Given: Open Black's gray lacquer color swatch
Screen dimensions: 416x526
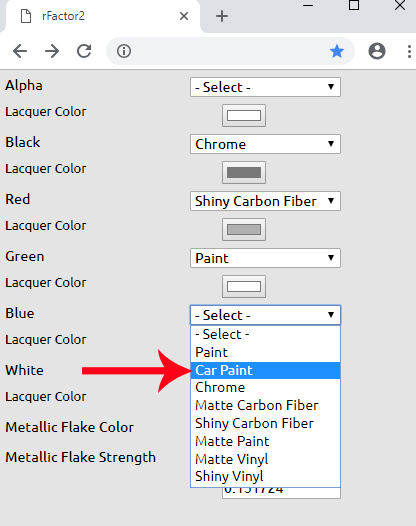Looking at the screenshot, I should click(244, 172).
